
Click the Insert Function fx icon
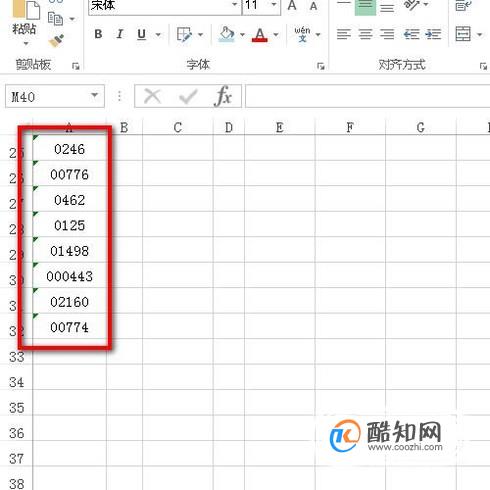click(223, 96)
